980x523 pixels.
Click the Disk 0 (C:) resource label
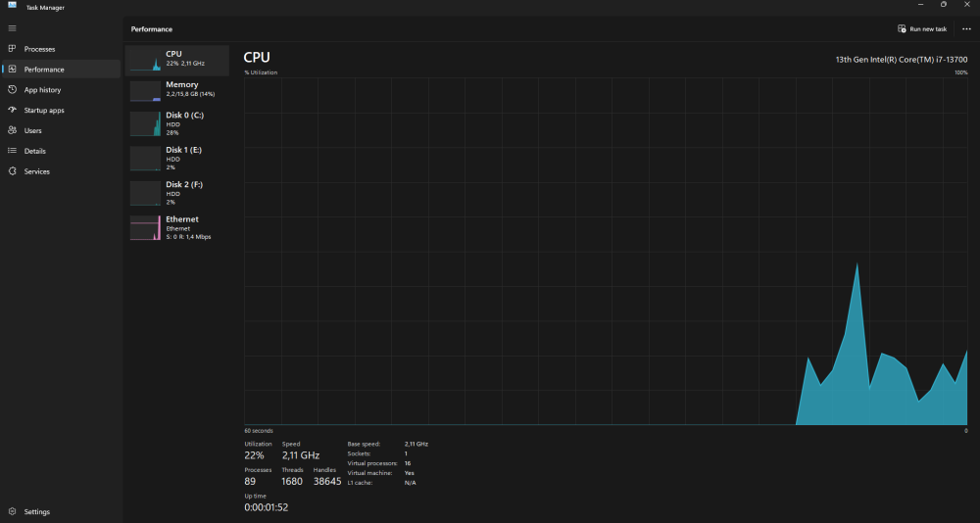[x=184, y=115]
